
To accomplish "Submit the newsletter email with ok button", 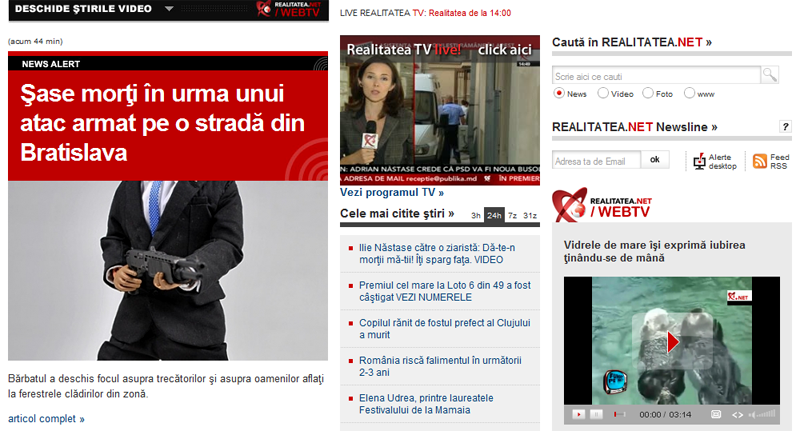I will coord(655,160).
